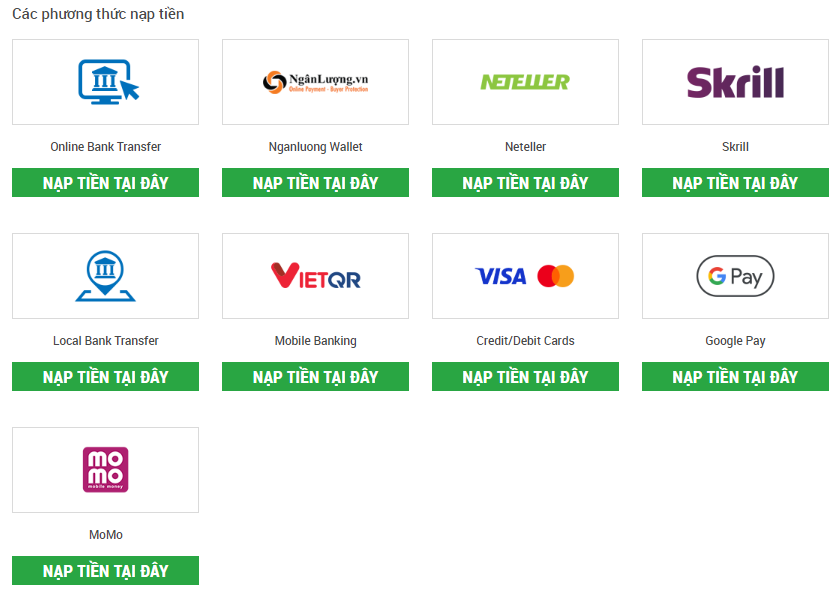Click the Online Bank Transfer computer icon
Screen dimensions: 840x590
[x=108, y=81]
